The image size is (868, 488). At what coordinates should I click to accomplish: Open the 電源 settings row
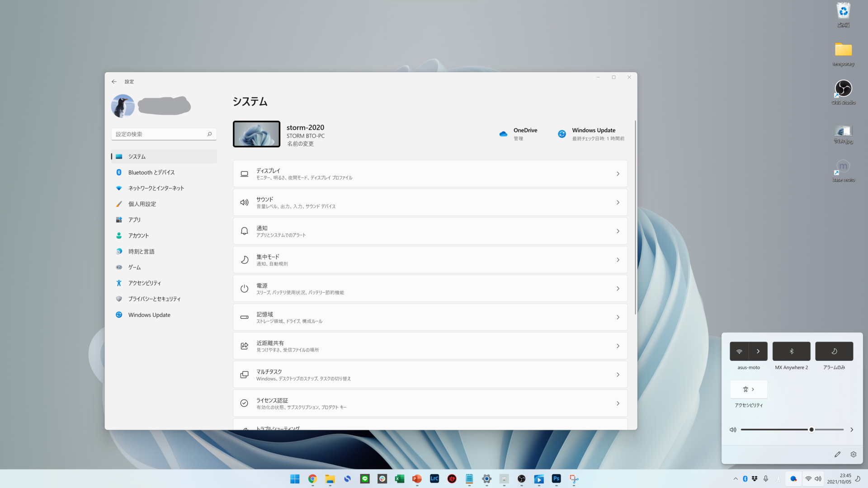point(430,289)
